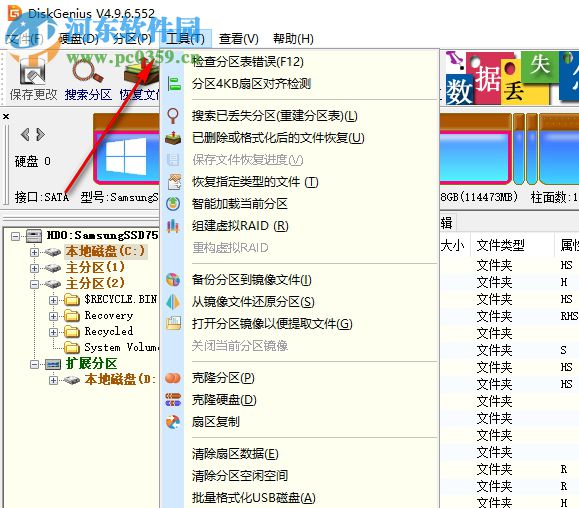Click the recover specified file types icon
579x508 pixels.
tap(174, 182)
